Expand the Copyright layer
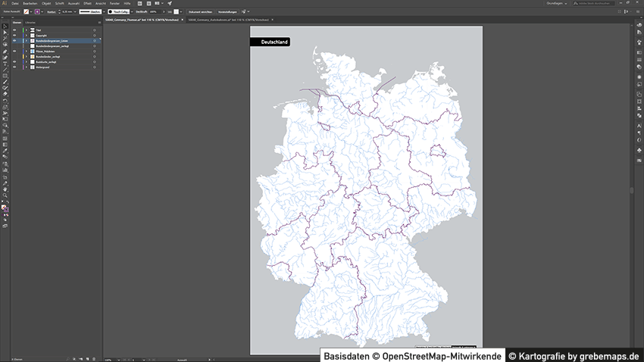This screenshot has width=644, height=362. 25,35
